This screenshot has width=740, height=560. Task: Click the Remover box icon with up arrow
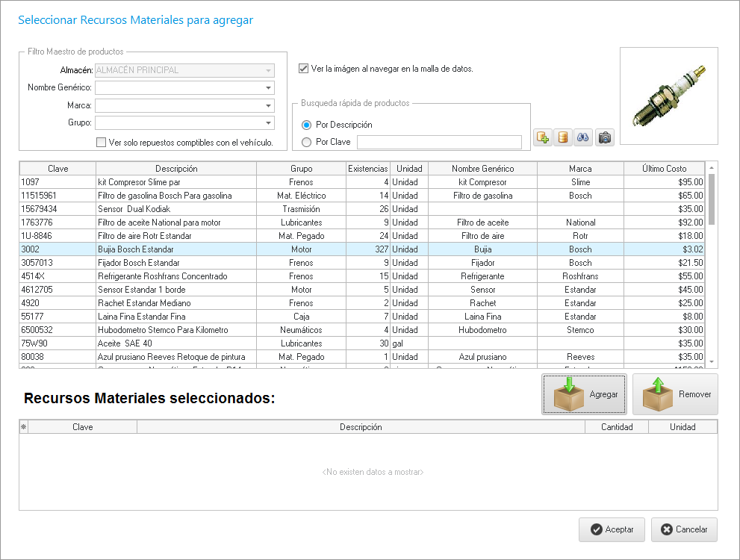[657, 394]
